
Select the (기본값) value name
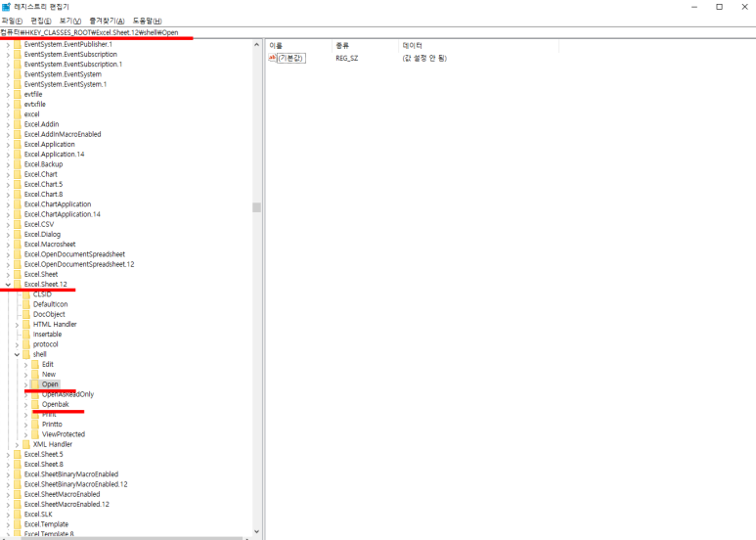click(x=291, y=58)
